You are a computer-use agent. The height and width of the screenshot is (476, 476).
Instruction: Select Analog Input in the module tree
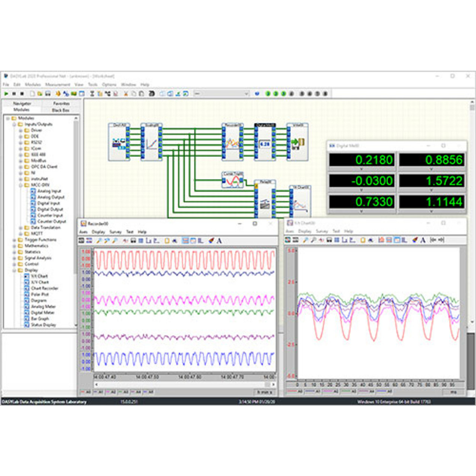(x=49, y=191)
